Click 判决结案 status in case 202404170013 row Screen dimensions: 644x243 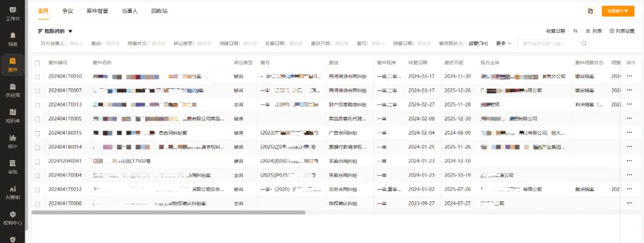(x=589, y=105)
